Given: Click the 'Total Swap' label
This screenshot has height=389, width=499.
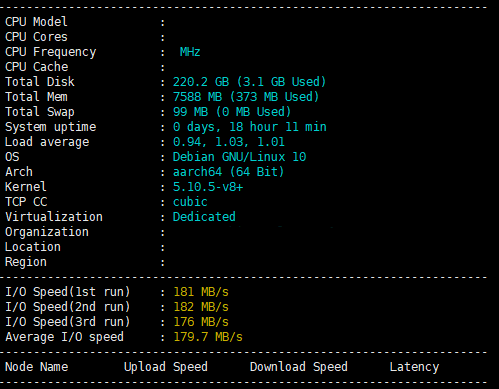Looking at the screenshot, I should click(x=40, y=112).
